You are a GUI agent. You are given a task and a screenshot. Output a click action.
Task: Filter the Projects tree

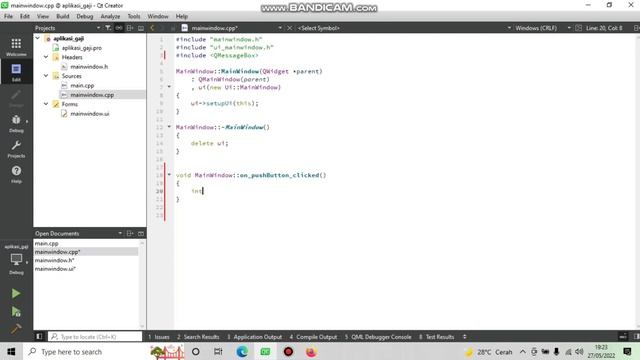coord(108,28)
